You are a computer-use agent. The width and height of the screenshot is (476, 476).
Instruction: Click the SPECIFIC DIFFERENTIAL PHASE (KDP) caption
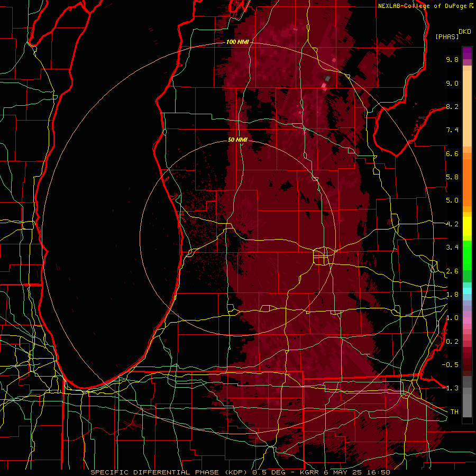pyautogui.click(x=169, y=472)
